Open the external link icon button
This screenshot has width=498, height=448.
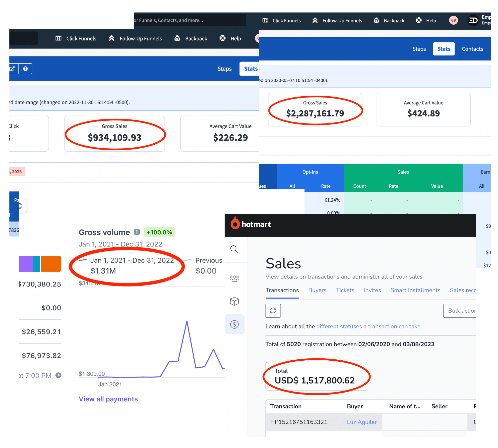(12, 69)
